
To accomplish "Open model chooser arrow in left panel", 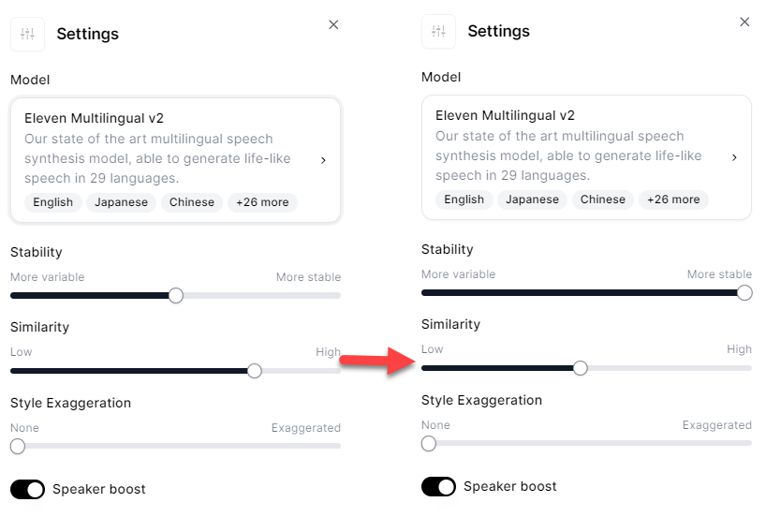I will pos(323,160).
